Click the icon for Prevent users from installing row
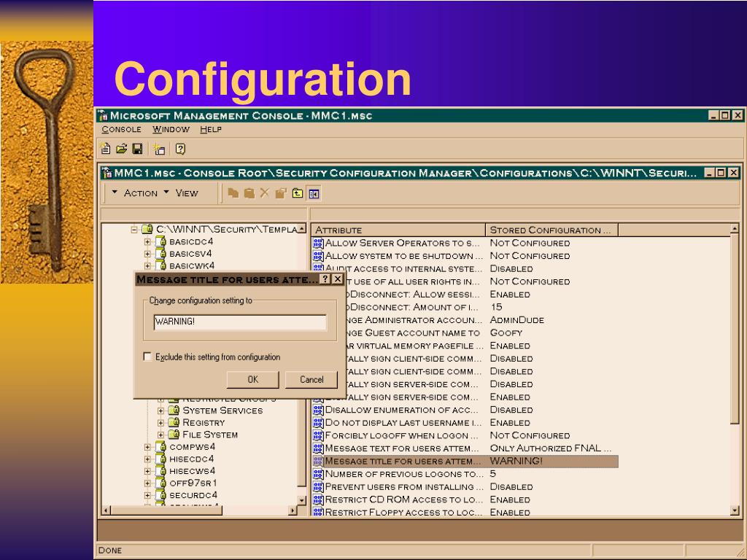 (x=318, y=486)
